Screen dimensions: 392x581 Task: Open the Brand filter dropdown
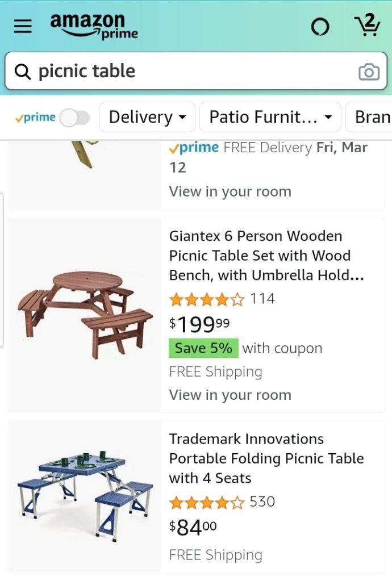pyautogui.click(x=372, y=118)
